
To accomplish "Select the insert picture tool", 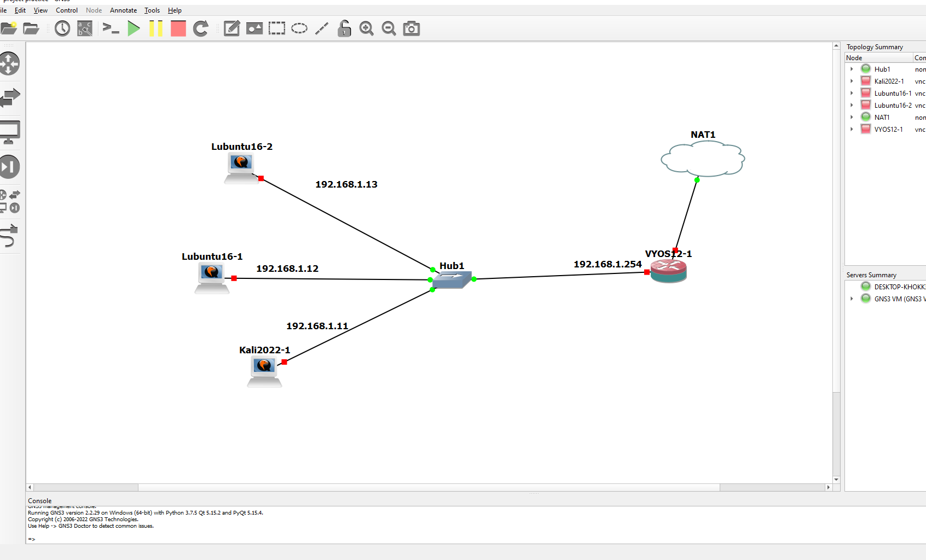I will [254, 28].
